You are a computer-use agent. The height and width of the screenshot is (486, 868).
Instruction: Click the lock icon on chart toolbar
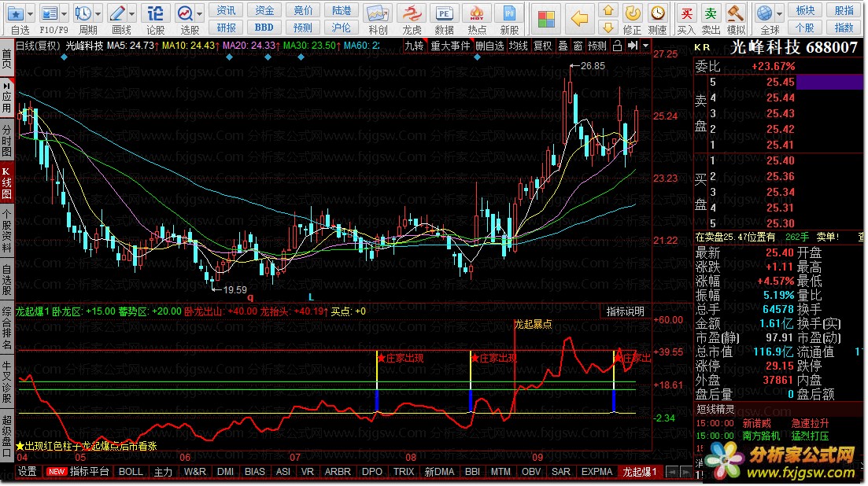[x=617, y=46]
